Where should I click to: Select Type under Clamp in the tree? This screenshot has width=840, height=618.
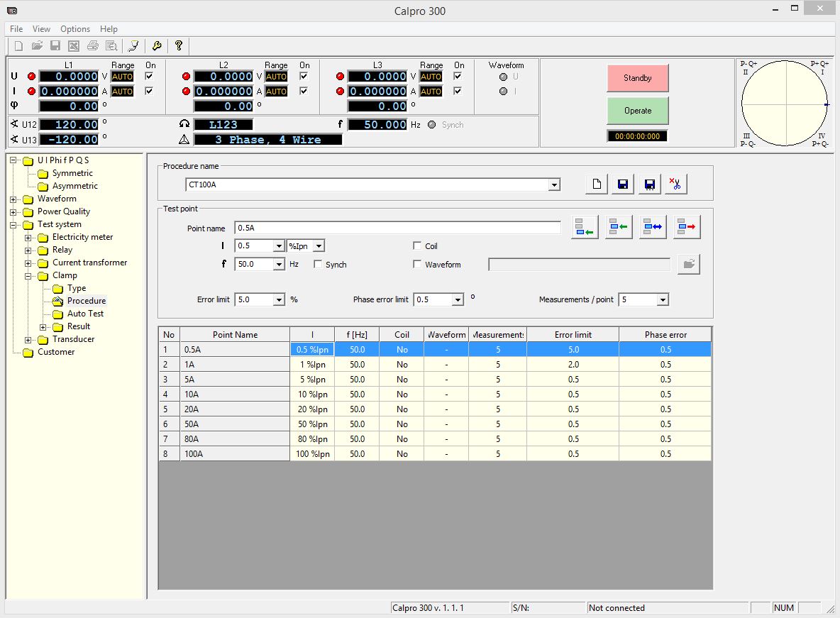[77, 288]
